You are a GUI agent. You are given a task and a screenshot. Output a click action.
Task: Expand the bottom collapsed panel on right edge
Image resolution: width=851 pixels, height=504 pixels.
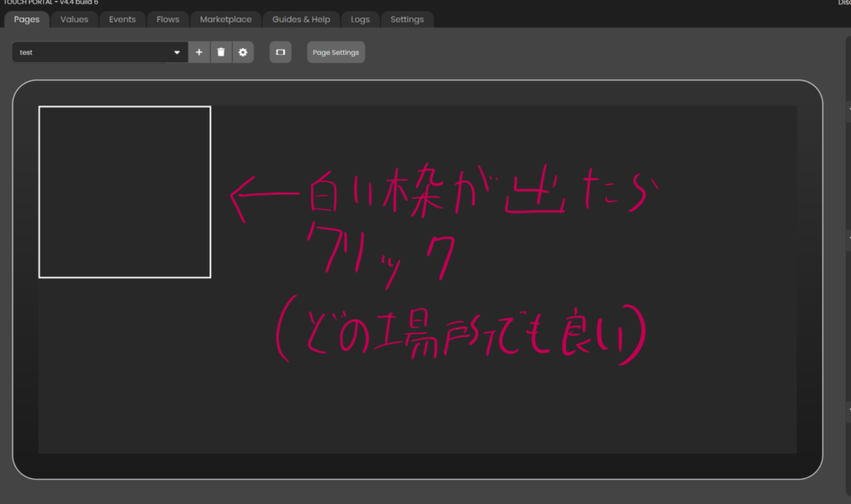[848, 409]
